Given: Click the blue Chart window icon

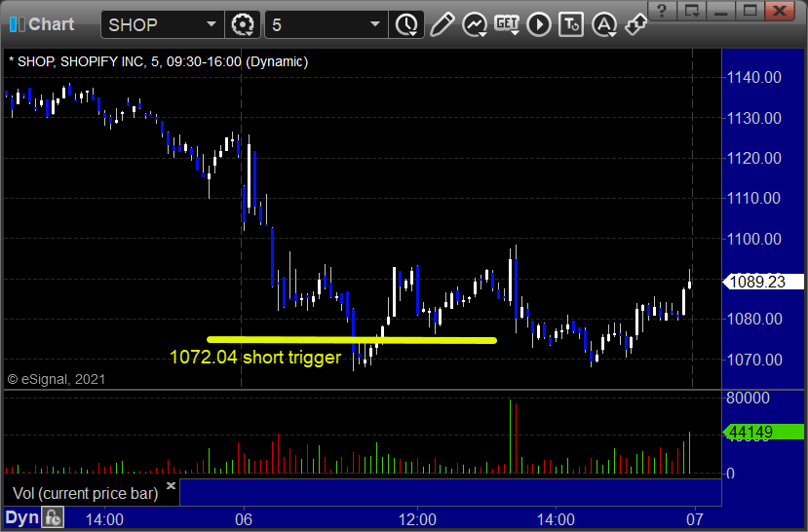Looking at the screenshot, I should (17, 24).
